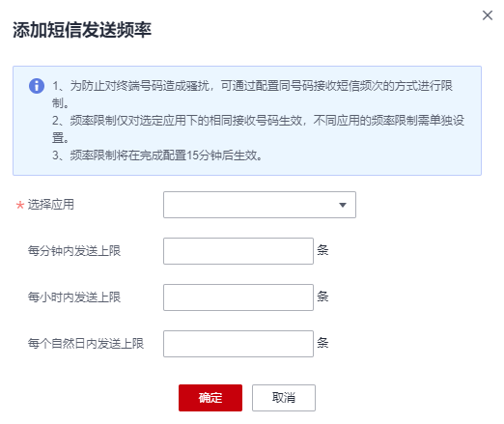Image resolution: width=504 pixels, height=424 pixels.
Task: Click the 每个自然日内发送上限 label text
Action: point(86,344)
